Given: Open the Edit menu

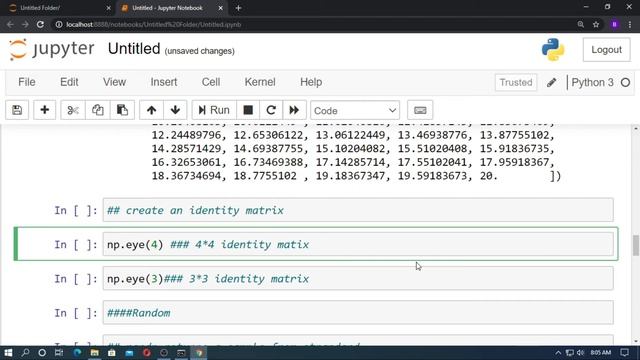Looking at the screenshot, I should point(69,82).
